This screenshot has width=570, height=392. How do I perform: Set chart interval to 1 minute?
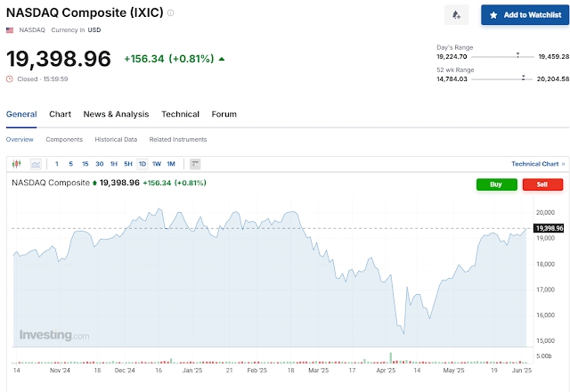coord(57,164)
